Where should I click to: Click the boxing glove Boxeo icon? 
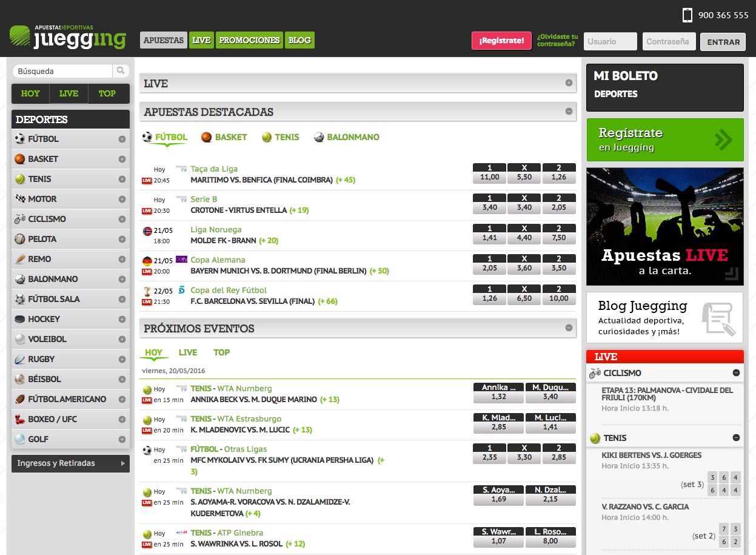20,419
